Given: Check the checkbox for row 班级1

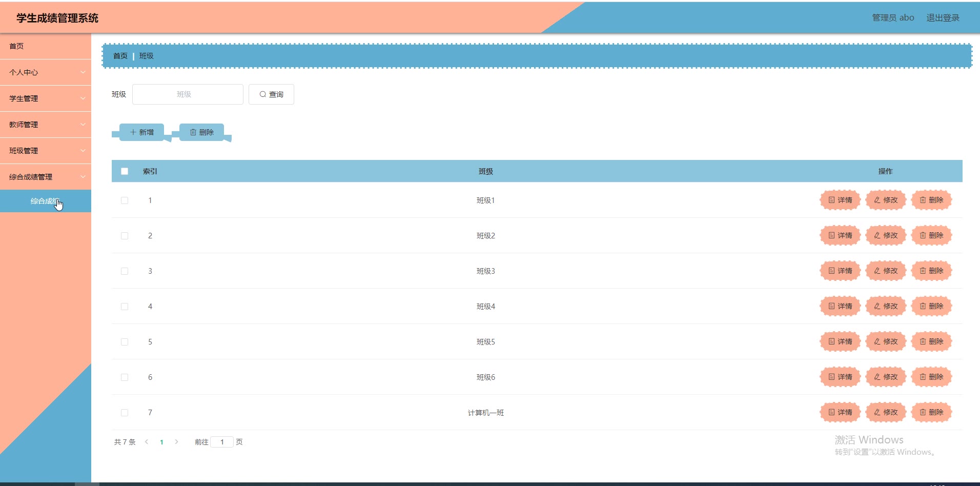Looking at the screenshot, I should pos(125,200).
